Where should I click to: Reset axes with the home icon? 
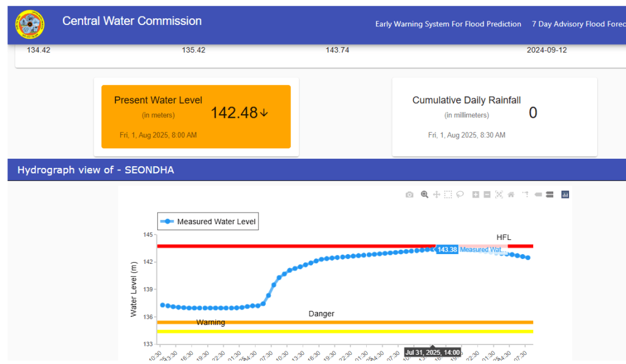click(510, 195)
